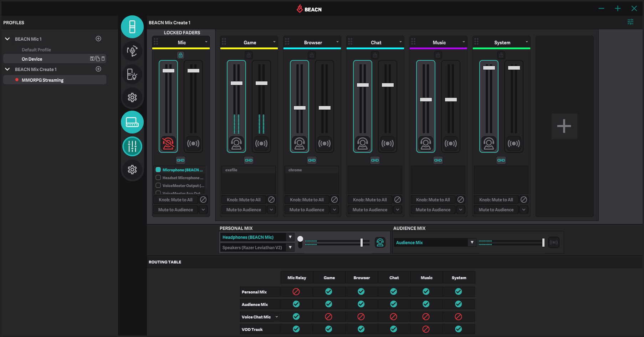Open Voice Chat Mic row dropdown

click(x=276, y=317)
